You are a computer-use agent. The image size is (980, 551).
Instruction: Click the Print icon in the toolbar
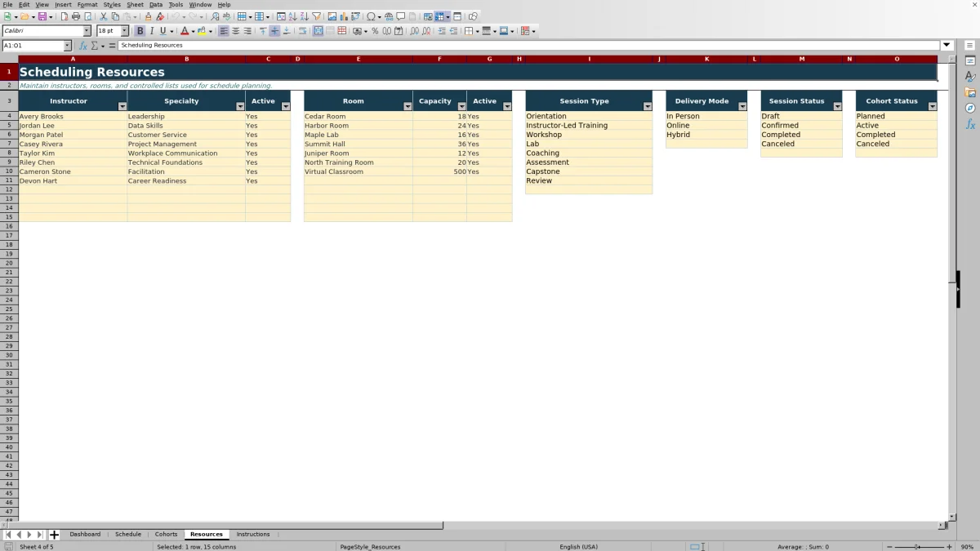(x=76, y=16)
